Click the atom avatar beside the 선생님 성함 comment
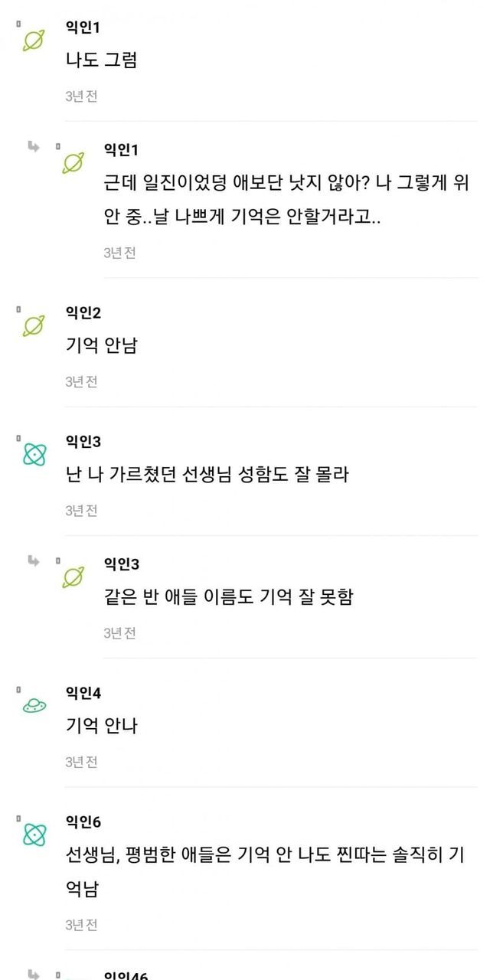Image resolution: width=490 pixels, height=980 pixels. coord(34,455)
